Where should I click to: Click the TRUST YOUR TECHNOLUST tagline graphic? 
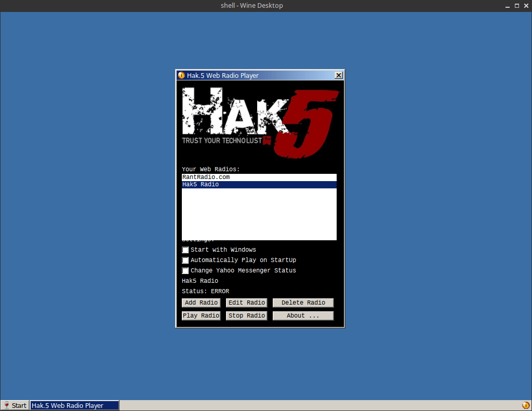tap(223, 141)
